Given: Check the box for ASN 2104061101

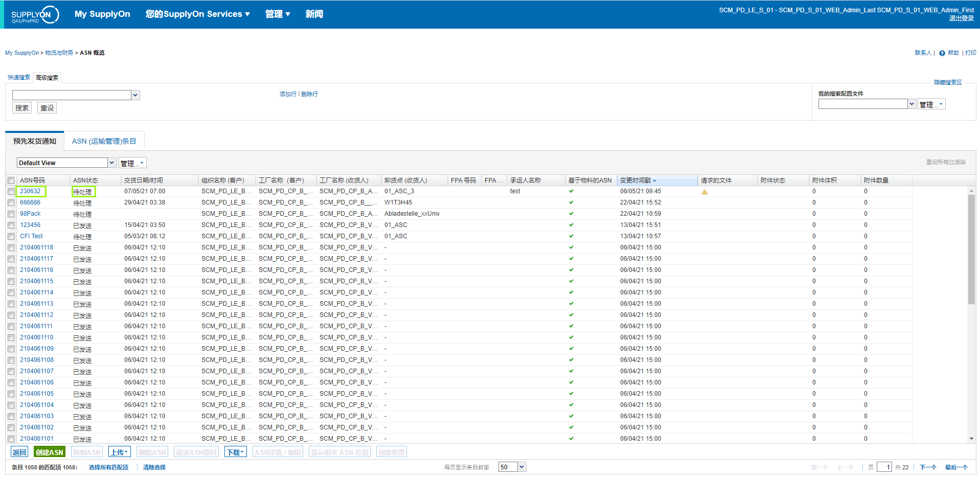Looking at the screenshot, I should [11, 439].
